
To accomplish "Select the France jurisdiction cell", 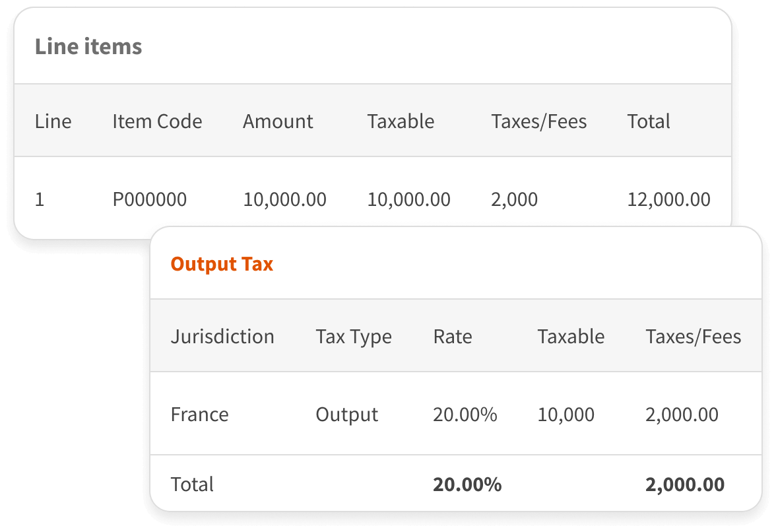I will (200, 415).
